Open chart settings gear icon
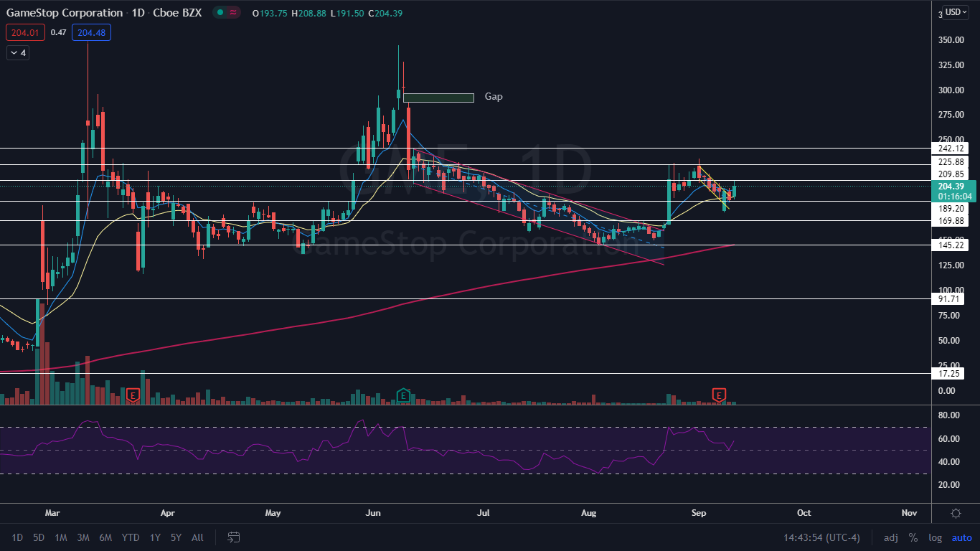This screenshot has width=980, height=551. 956,513
